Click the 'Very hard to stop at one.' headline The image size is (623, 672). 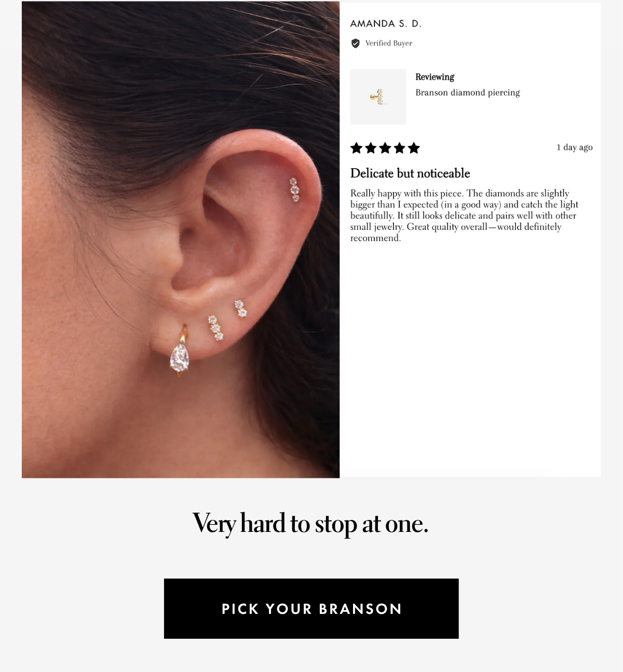(310, 524)
